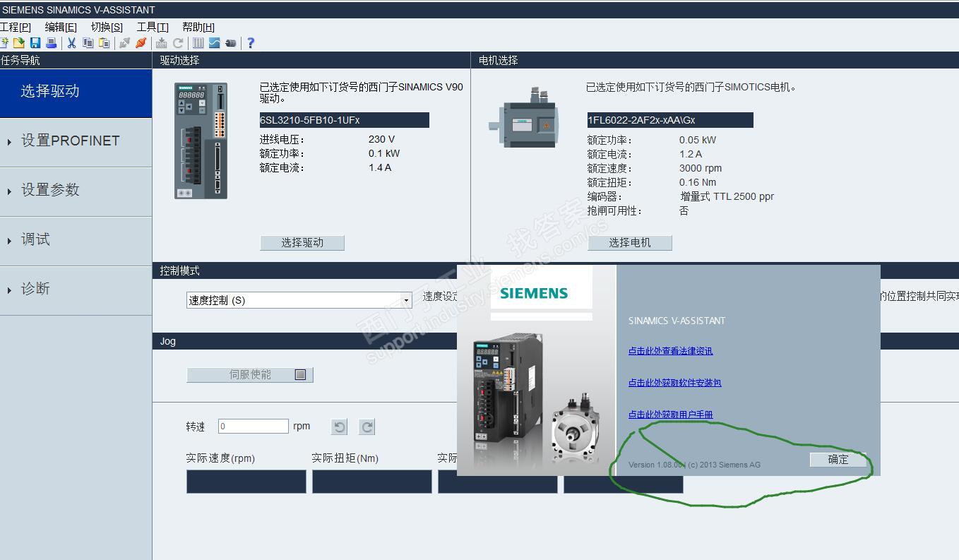Screen dimensions: 959x560
Task: Click the Version 1.08.00 text in the dialog
Action: pyautogui.click(x=657, y=465)
